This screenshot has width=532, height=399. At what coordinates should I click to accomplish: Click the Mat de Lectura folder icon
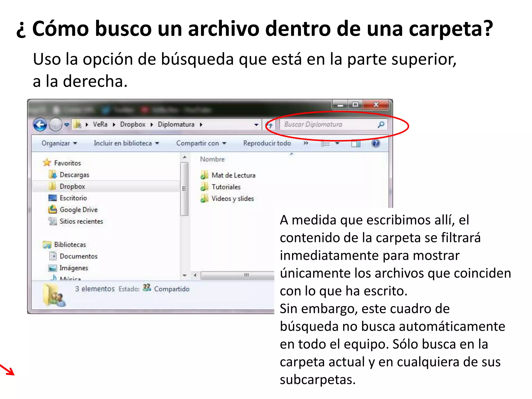[204, 175]
